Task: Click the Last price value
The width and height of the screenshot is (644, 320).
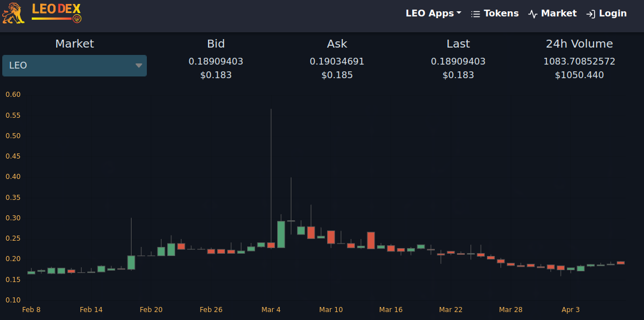Action: click(x=459, y=62)
